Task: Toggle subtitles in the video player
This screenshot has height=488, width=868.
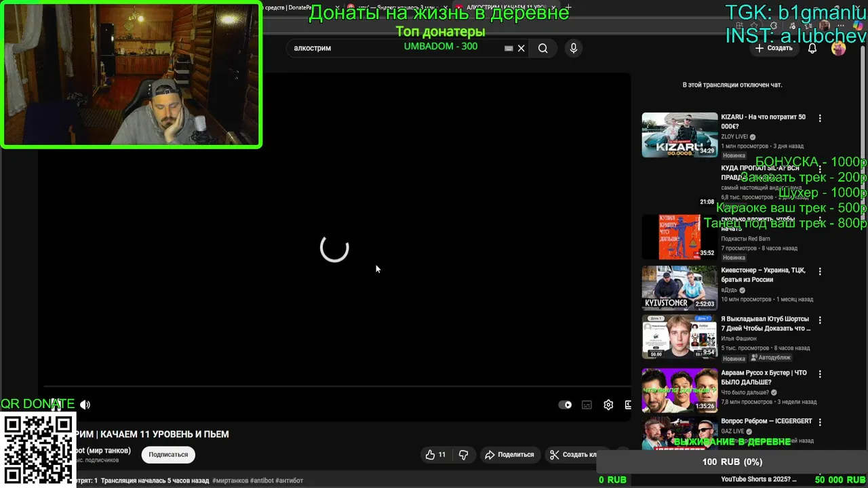Action: (587, 405)
